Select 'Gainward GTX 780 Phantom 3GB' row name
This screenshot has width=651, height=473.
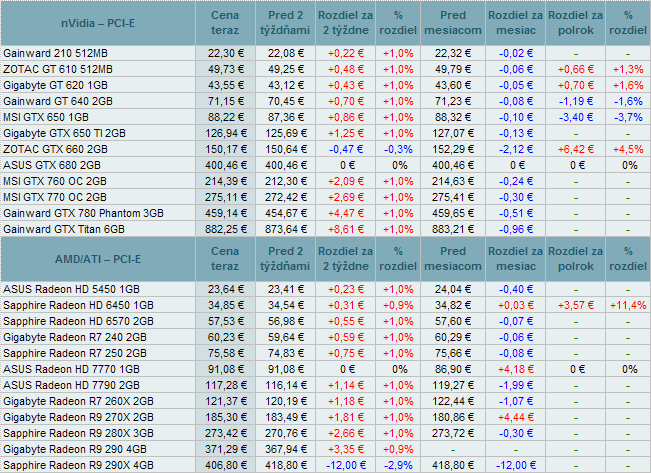pos(83,213)
